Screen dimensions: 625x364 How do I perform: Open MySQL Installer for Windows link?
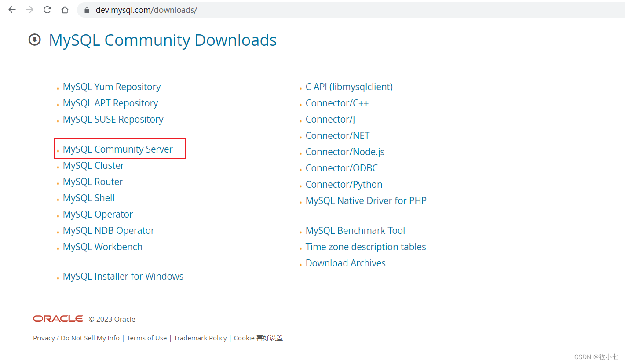123,276
